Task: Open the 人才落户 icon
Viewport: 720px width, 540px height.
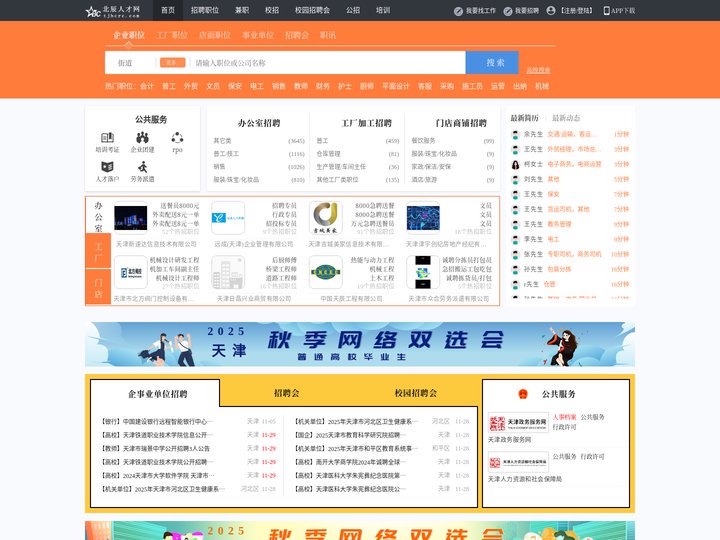Action: tap(107, 167)
